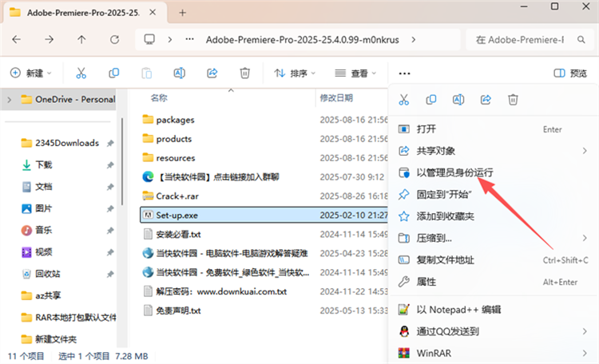Click Copy icon in context menu

(x=431, y=100)
